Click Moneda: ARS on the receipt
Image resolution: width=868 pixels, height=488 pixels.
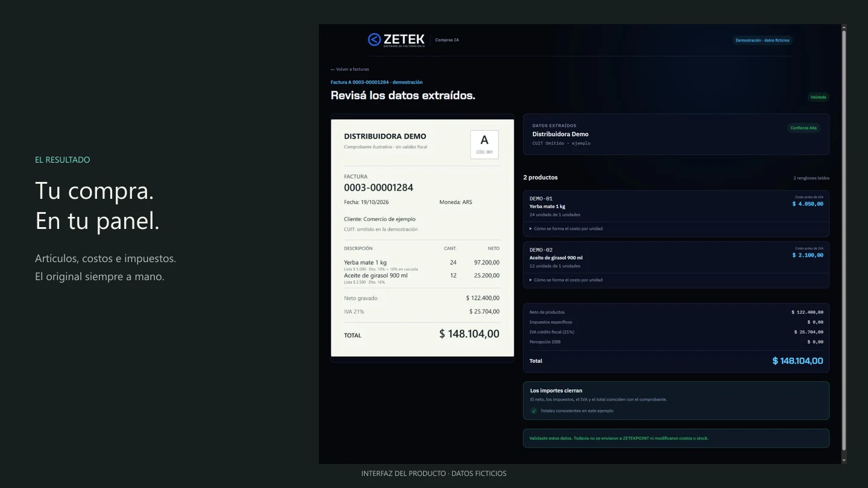pyautogui.click(x=456, y=202)
